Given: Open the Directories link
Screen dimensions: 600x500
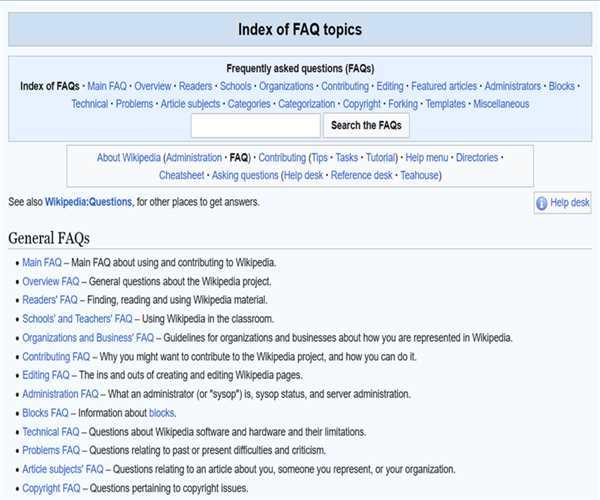Looking at the screenshot, I should click(x=477, y=158).
